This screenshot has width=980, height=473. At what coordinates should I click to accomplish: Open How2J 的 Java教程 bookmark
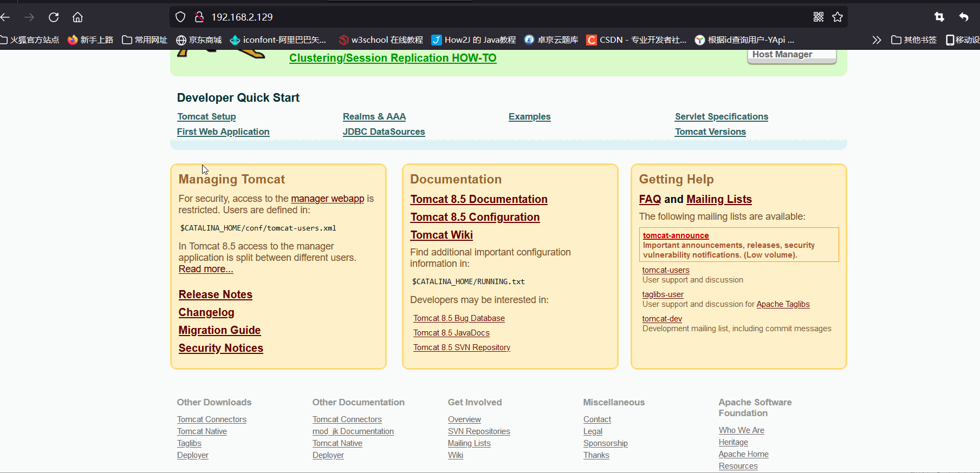(474, 40)
